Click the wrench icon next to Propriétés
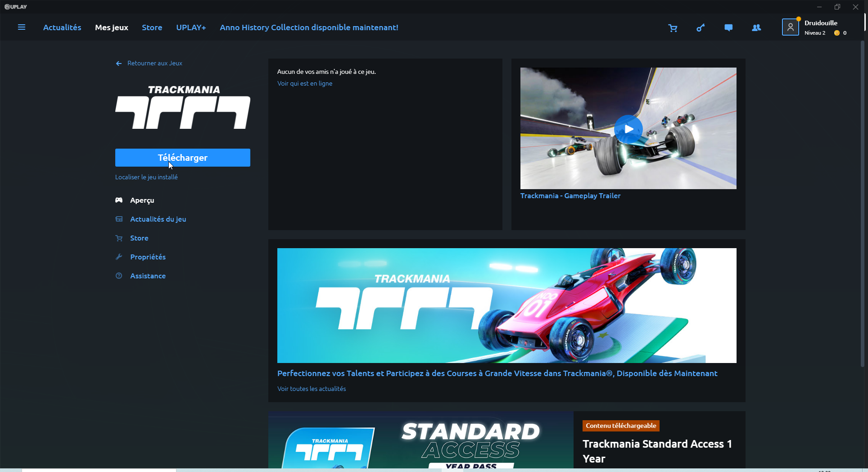This screenshot has width=868, height=472. (x=119, y=257)
